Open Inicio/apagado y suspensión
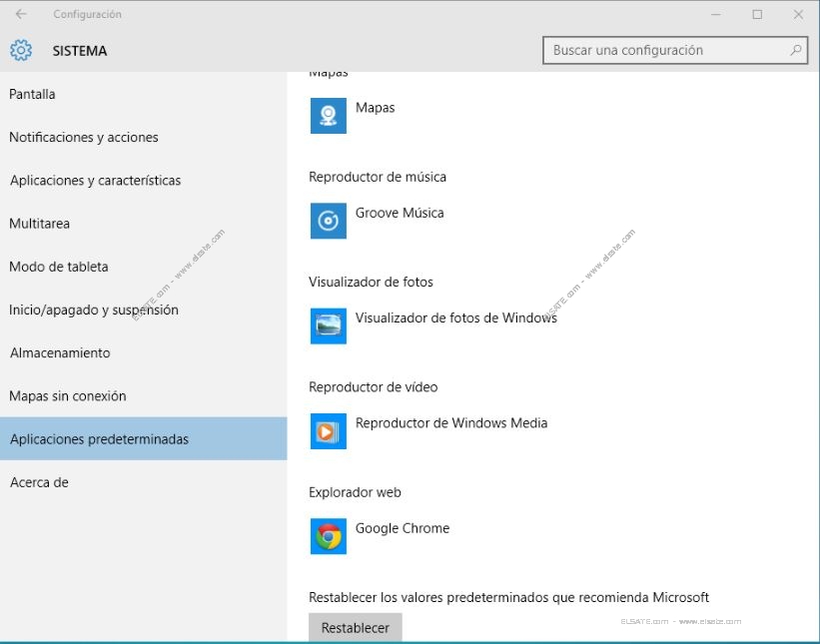 143,310
